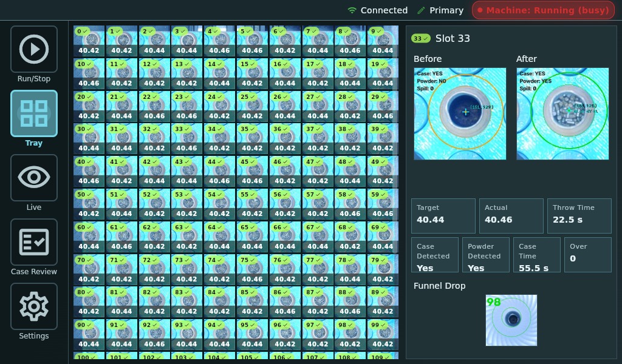The width and height of the screenshot is (622, 364).
Task: Select tray slot 12
Action: (154, 73)
